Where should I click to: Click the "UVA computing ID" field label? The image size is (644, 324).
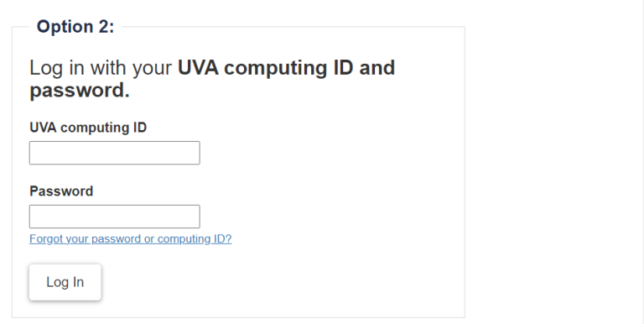tap(88, 128)
